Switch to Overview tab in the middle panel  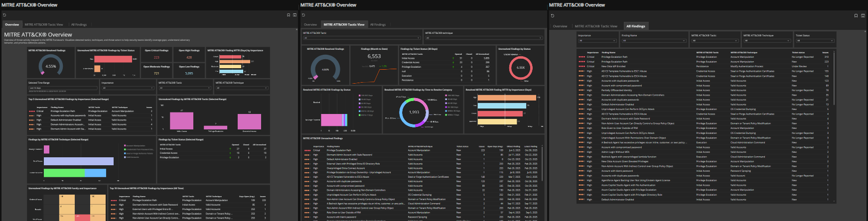pos(310,24)
